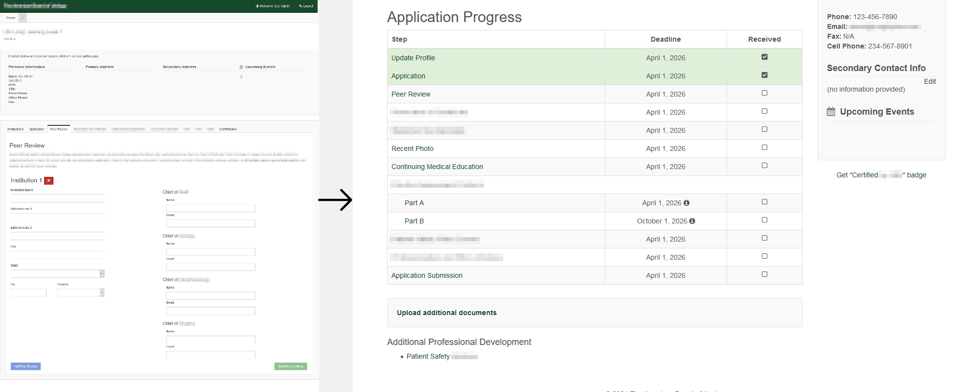Click the 'Secondary Address' section heading
Viewport: 980px width, 392px height.
click(179, 67)
